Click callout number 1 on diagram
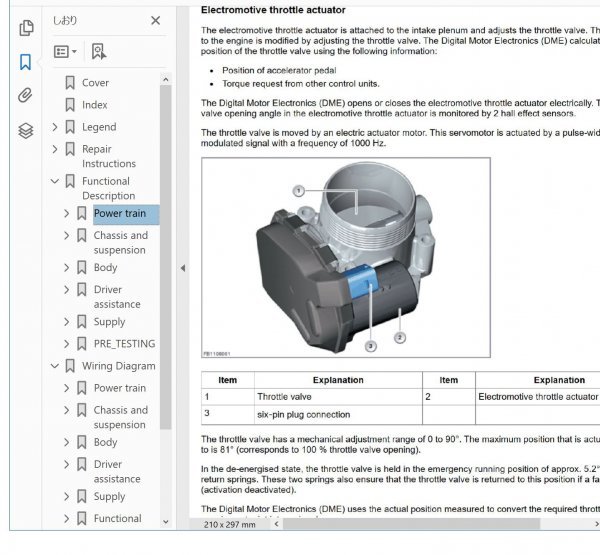 298,191
